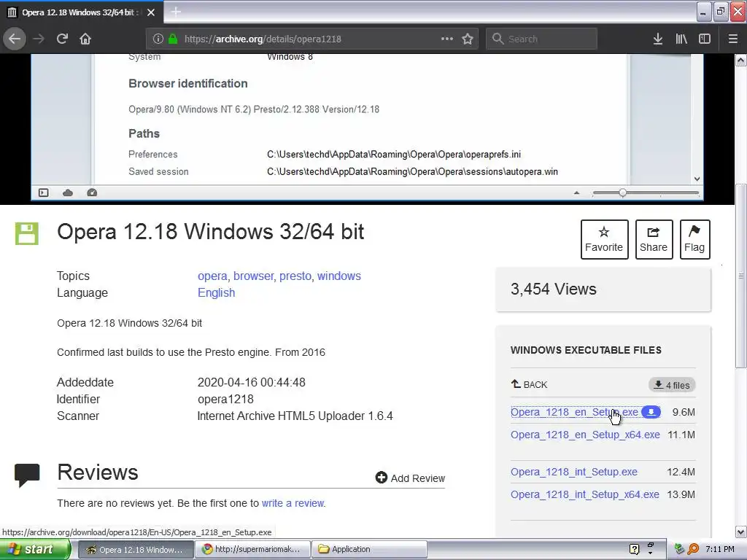
Task: Click the help question mark tray icon
Action: point(634,550)
